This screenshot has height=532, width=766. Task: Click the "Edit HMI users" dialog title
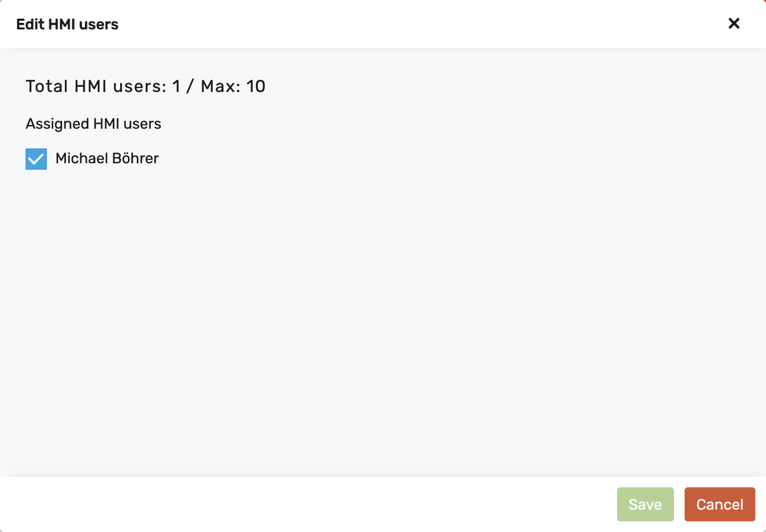(x=68, y=24)
